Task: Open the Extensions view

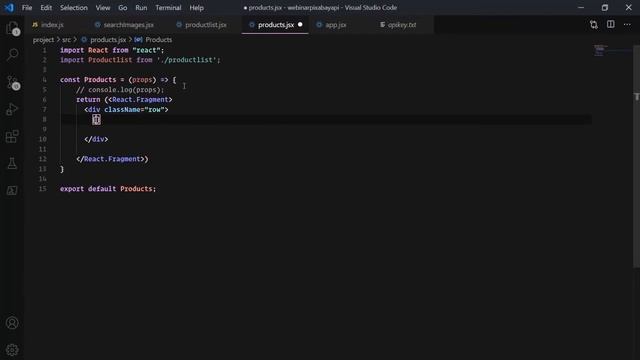Action: tap(12, 136)
